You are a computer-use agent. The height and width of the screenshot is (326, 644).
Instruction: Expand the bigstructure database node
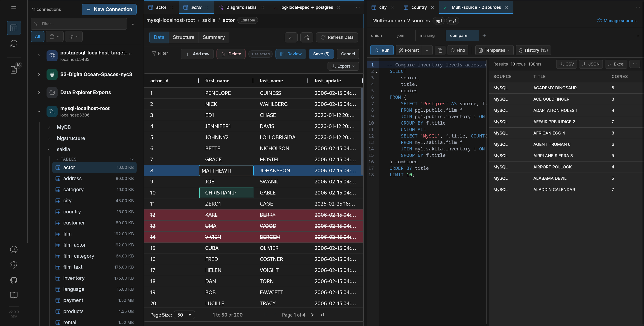coord(50,138)
